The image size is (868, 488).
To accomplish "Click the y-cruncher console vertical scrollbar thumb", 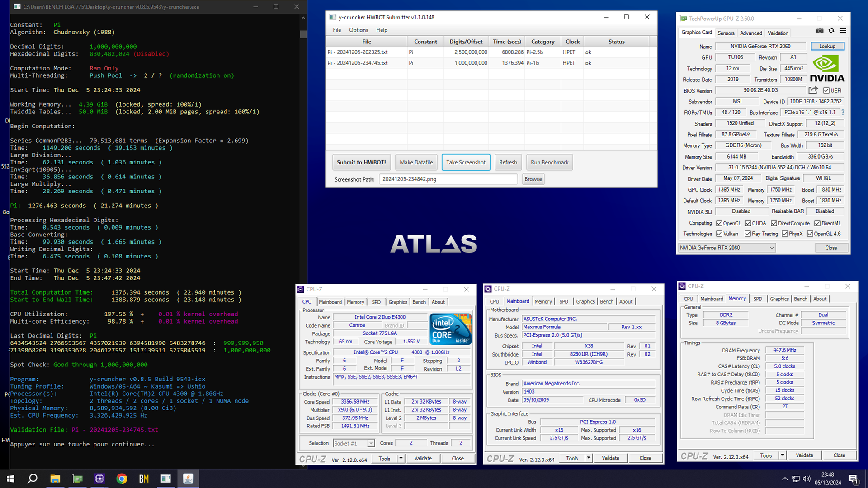I will [x=303, y=34].
